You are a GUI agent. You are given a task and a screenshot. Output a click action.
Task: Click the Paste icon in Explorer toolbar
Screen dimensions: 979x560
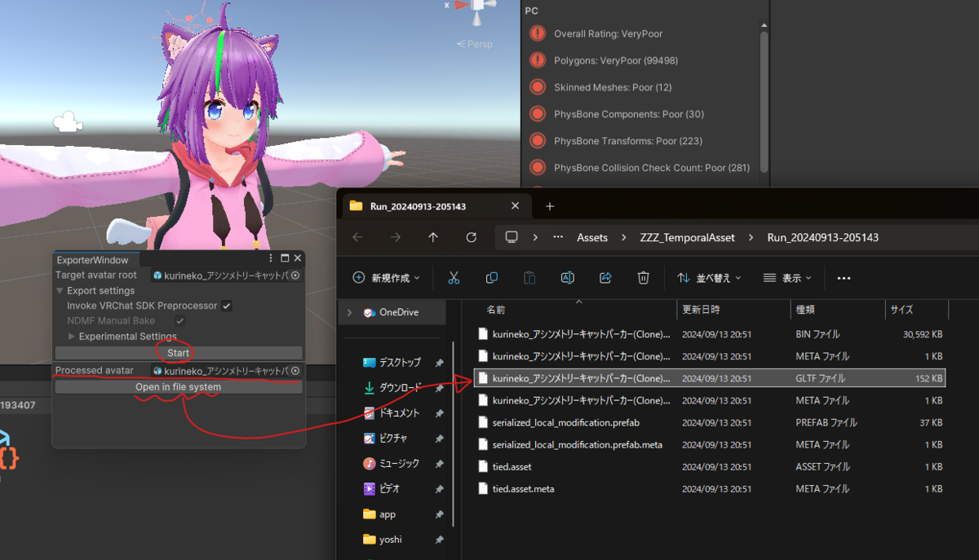529,278
